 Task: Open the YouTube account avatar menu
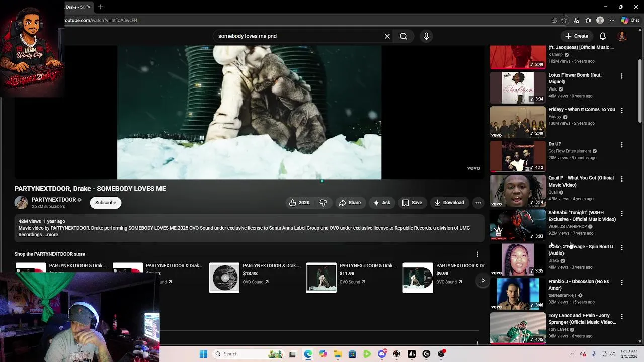[x=622, y=36]
